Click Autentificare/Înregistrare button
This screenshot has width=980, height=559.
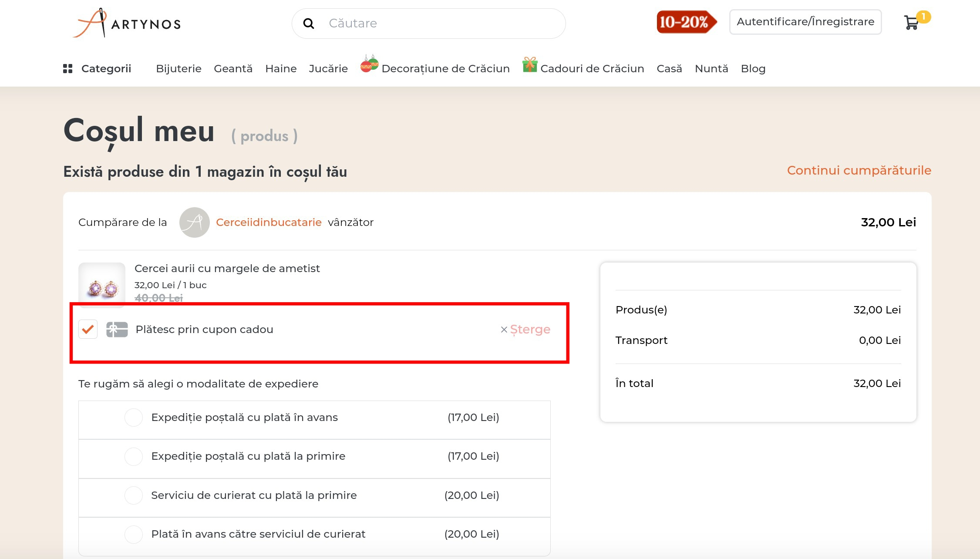click(805, 22)
